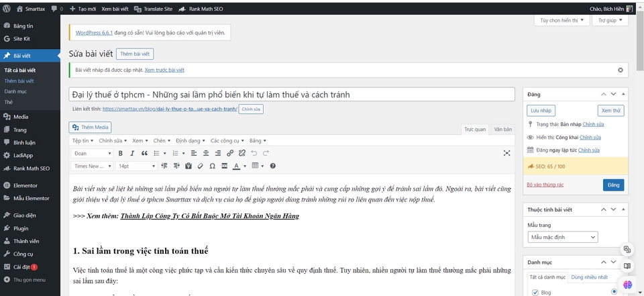Insert or edit link icon
This screenshot has height=296, width=644.
pos(230,153)
